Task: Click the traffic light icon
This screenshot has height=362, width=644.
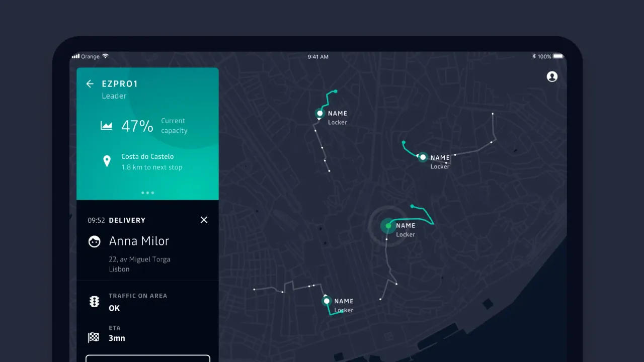Action: [x=94, y=302]
